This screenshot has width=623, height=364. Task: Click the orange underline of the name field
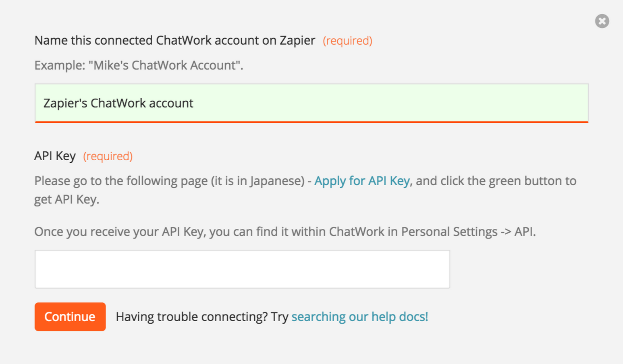click(x=311, y=122)
